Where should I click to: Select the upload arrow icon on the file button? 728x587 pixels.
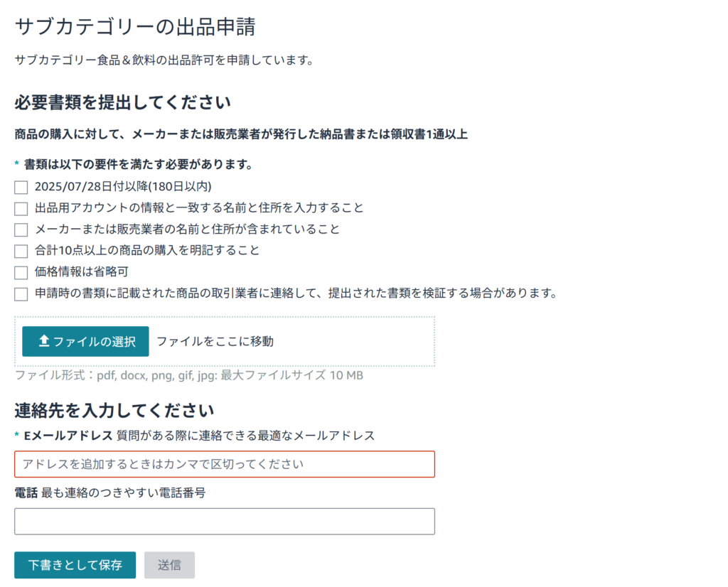coord(43,340)
